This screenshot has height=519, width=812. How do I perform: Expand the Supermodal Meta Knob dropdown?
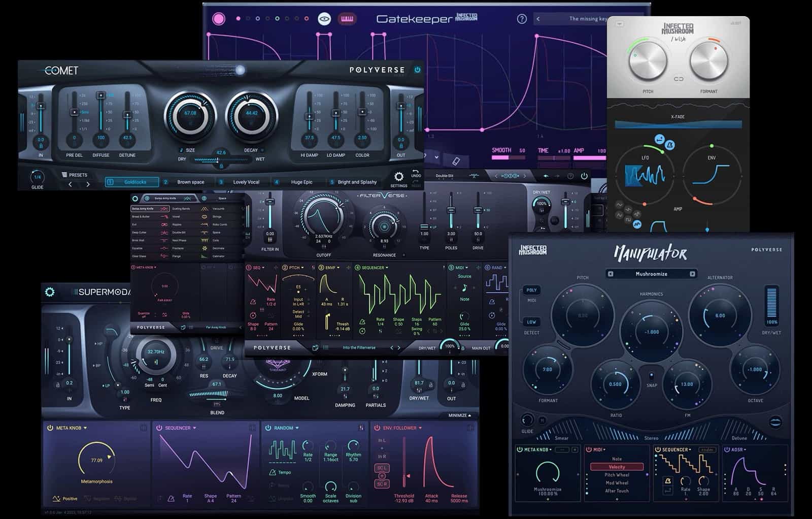[85, 428]
